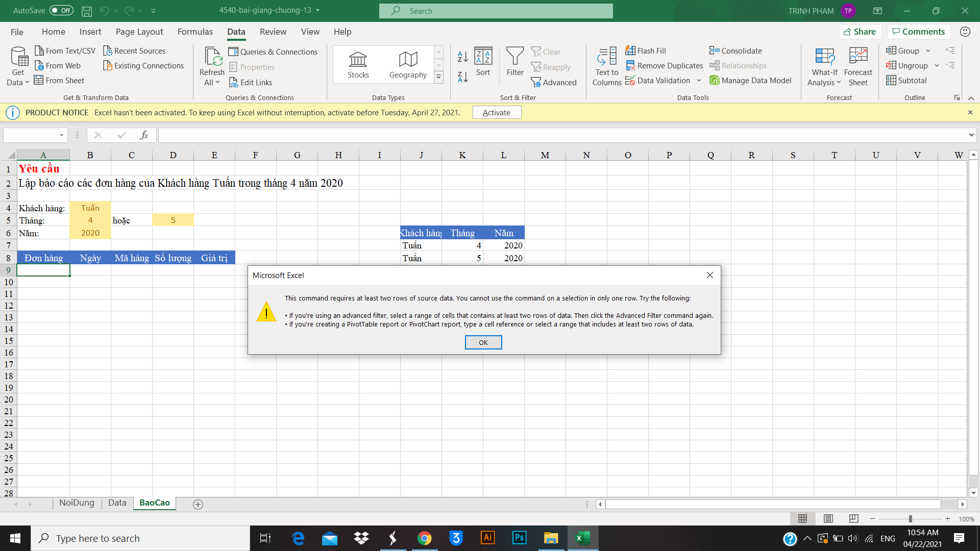Expand the formula bar
Viewport: 980px width, 551px height.
click(x=971, y=135)
